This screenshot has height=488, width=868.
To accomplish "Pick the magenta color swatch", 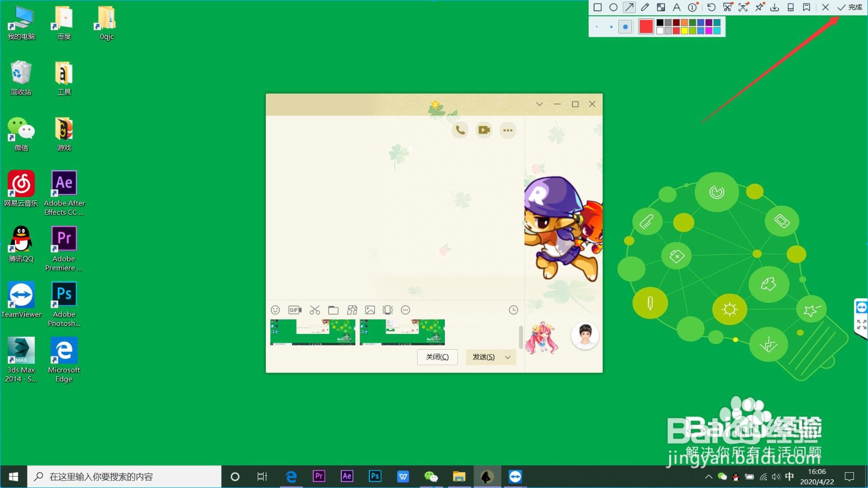I will click(x=709, y=31).
